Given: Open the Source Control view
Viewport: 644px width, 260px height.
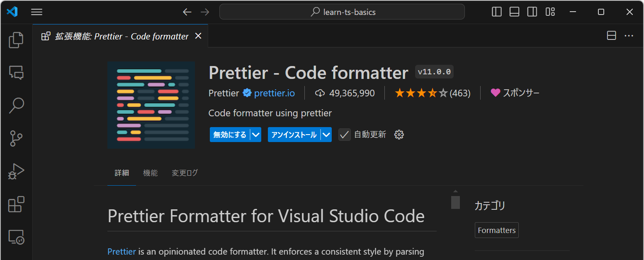Looking at the screenshot, I should tap(16, 138).
